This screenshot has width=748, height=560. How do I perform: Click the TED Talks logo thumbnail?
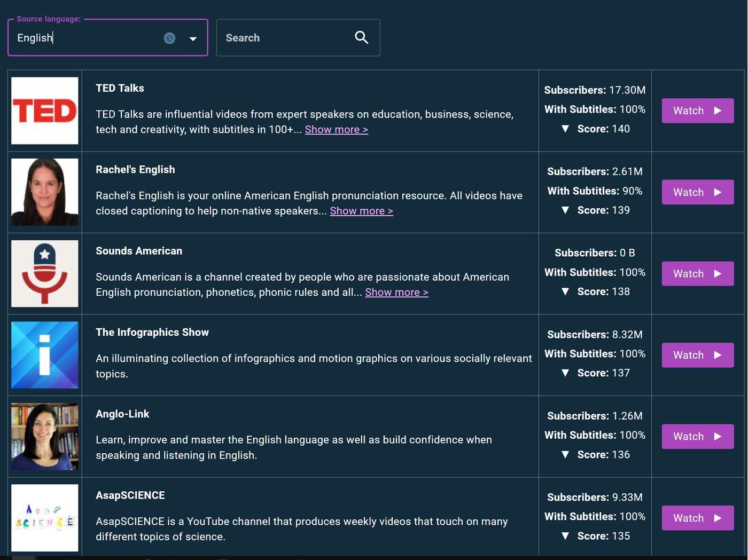tap(45, 111)
